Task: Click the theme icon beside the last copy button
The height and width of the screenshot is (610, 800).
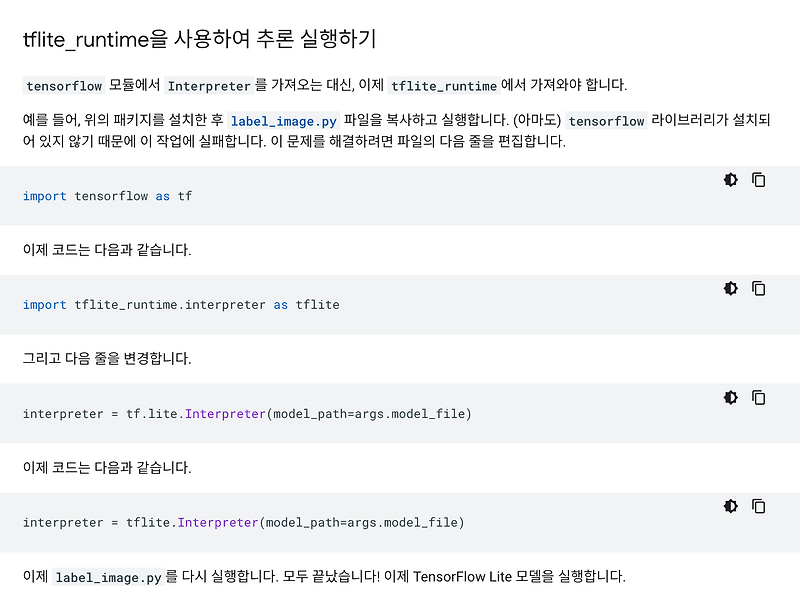Action: pos(731,506)
